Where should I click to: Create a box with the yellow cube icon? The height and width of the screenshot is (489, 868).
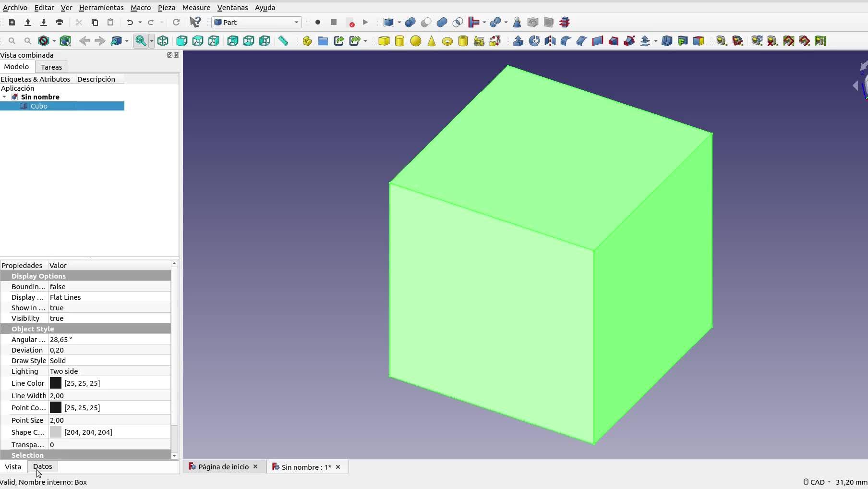point(384,41)
